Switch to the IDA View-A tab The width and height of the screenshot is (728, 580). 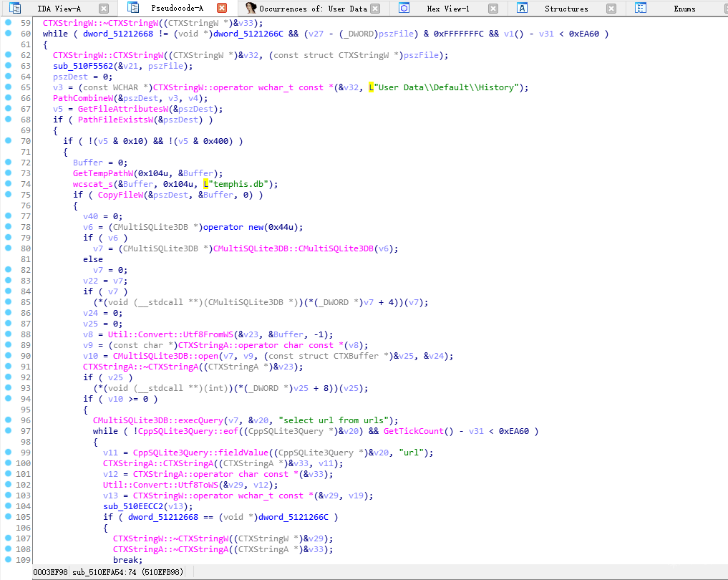(x=59, y=9)
